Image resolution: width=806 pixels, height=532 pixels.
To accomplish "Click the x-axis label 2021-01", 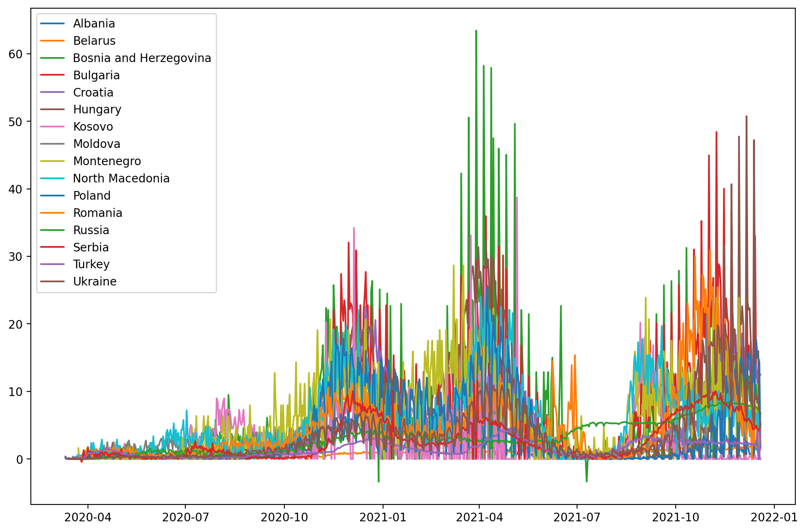I will point(383,518).
